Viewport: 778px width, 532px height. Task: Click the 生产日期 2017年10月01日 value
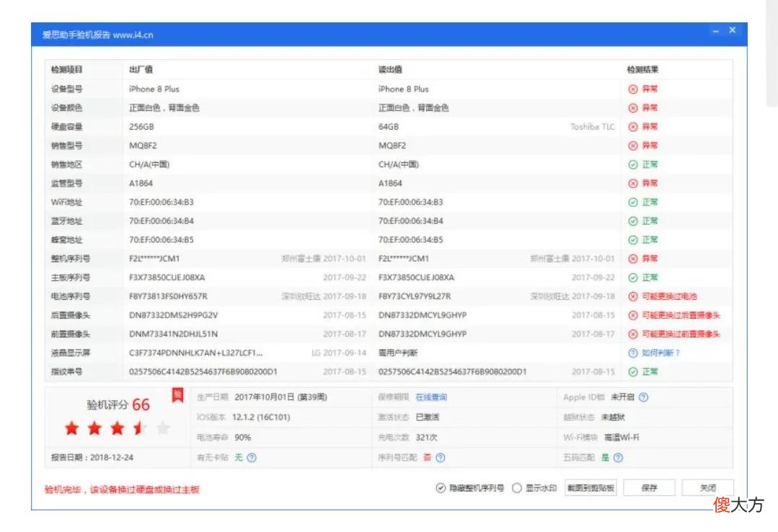pos(280,397)
